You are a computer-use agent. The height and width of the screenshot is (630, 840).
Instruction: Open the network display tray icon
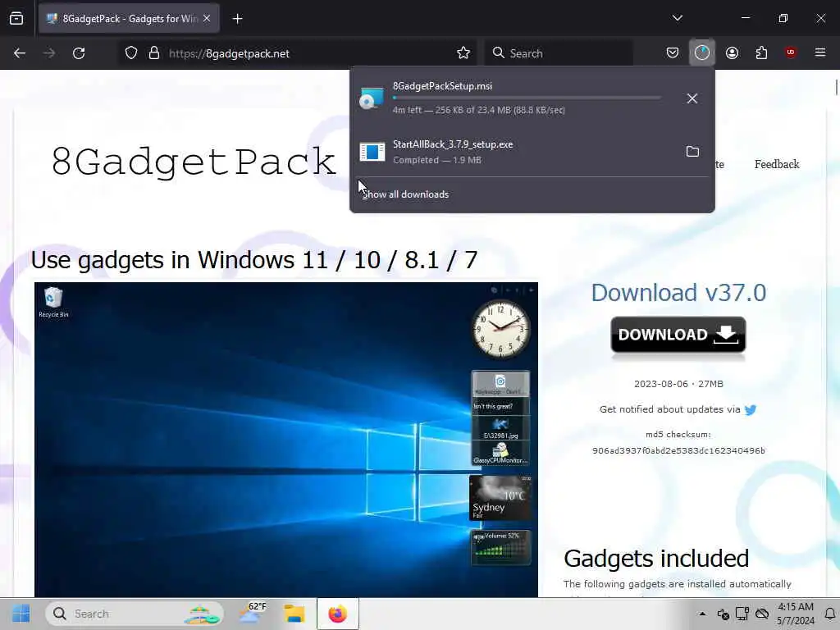742,614
